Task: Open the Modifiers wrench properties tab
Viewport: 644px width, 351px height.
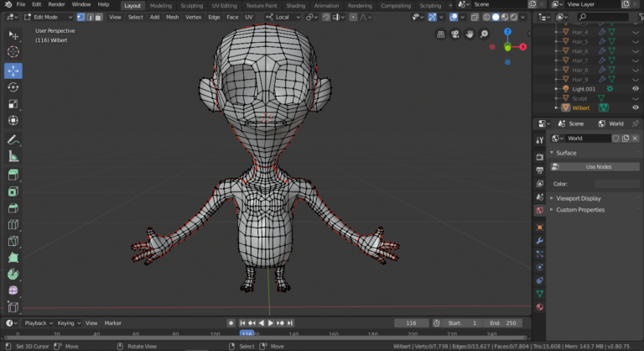Action: pos(539,240)
